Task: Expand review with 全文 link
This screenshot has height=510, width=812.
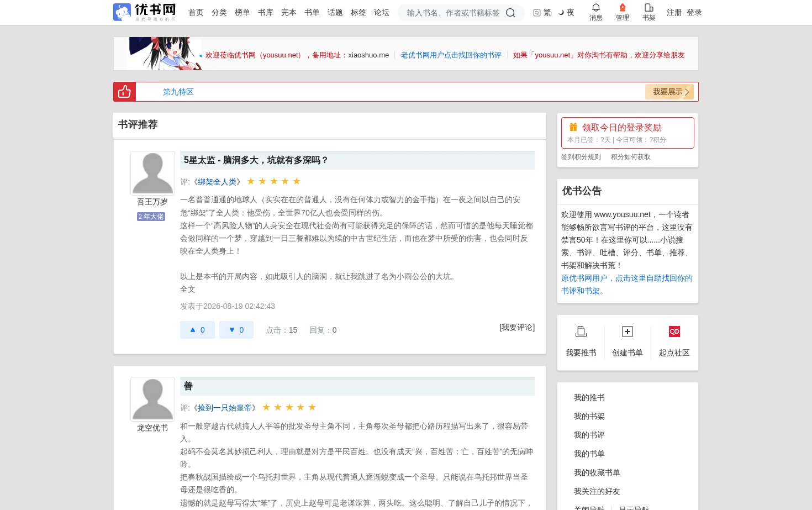Action: click(188, 289)
